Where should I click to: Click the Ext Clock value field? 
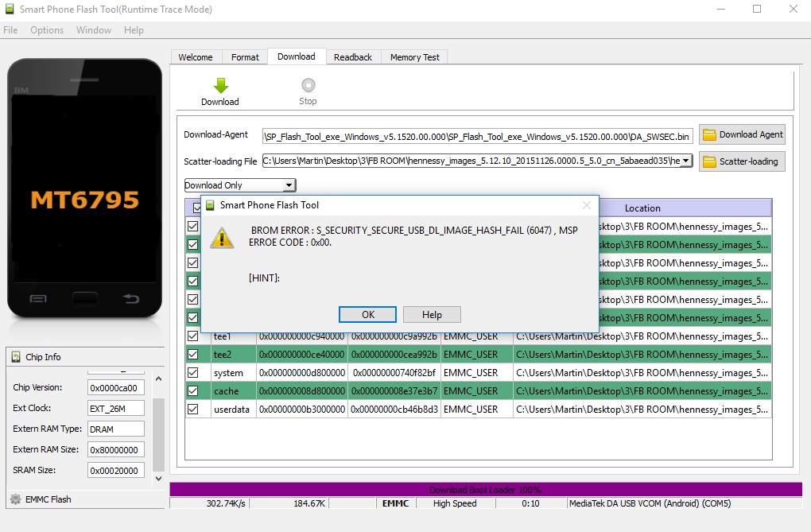coord(116,408)
